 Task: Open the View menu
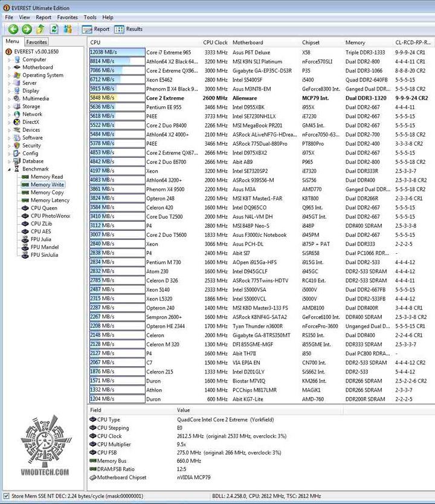pos(24,18)
